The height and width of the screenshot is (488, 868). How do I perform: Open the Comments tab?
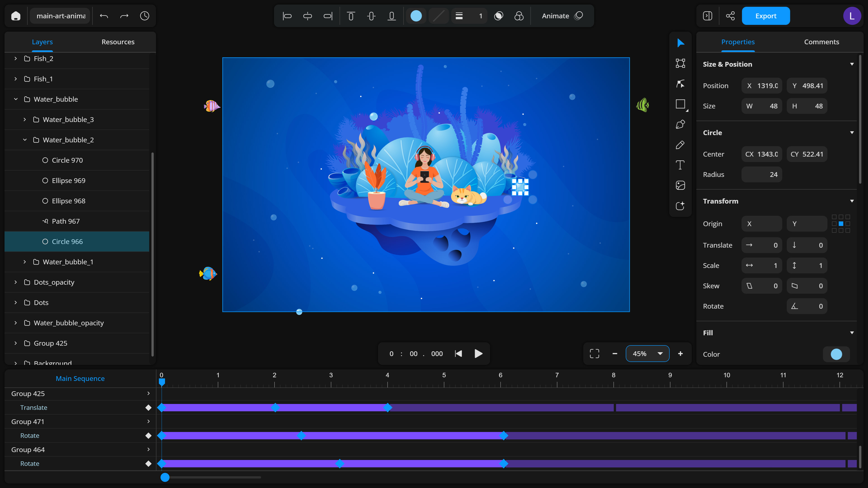click(821, 42)
